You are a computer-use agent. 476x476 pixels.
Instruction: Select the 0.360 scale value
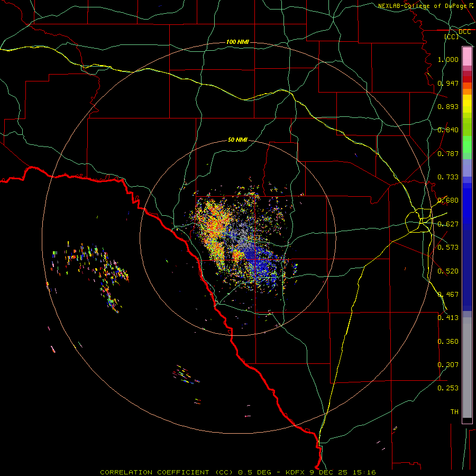click(x=448, y=342)
